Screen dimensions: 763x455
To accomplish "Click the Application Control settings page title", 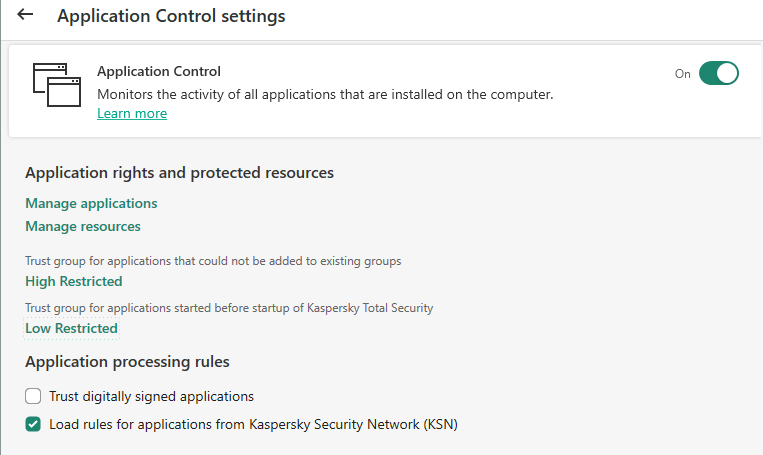I will 171,16.
